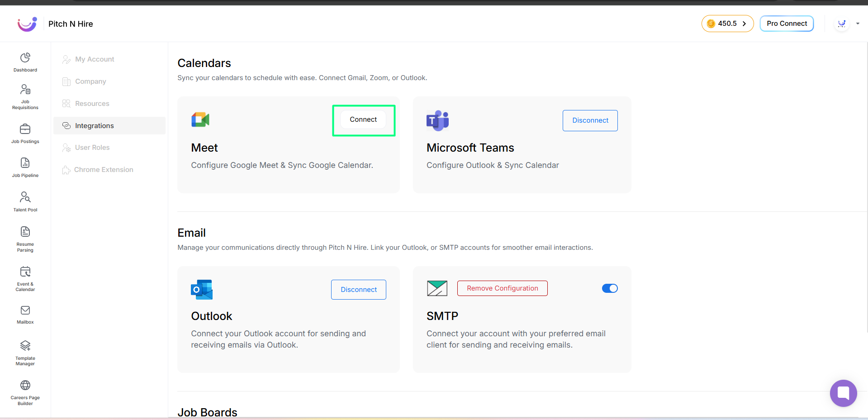Click the Pitch N Hire logo
Image resolution: width=868 pixels, height=420 pixels.
pyautogui.click(x=27, y=24)
